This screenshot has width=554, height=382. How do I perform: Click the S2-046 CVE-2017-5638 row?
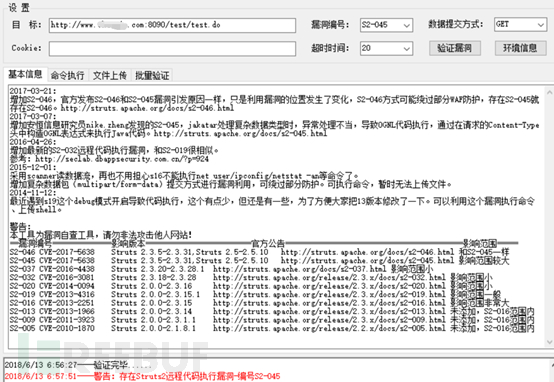[260, 252]
